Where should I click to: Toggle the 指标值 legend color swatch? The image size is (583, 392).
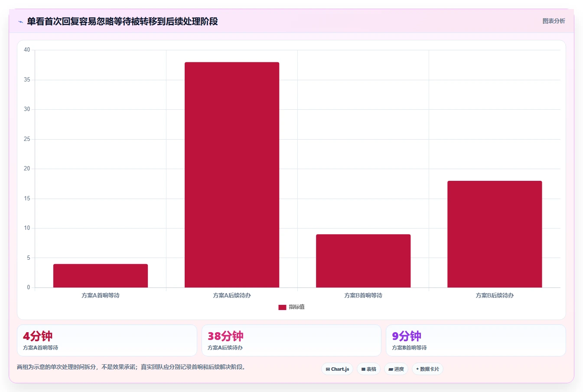coord(282,307)
